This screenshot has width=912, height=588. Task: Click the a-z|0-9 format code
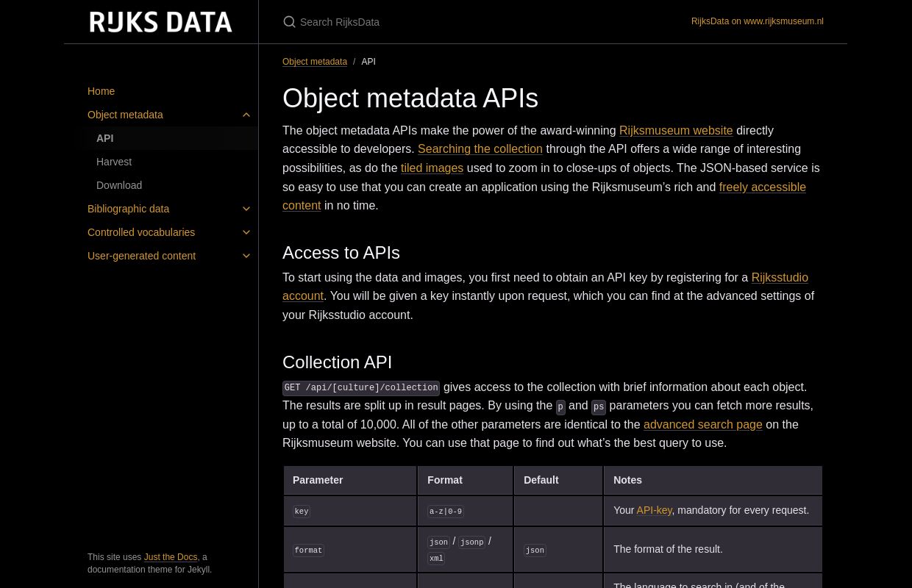click(x=446, y=512)
